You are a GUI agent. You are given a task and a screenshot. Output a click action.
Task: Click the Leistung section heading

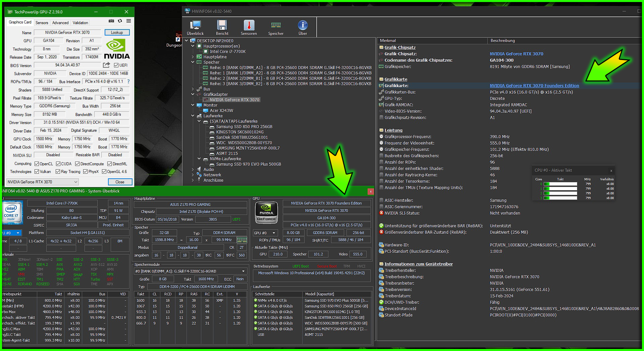click(393, 130)
